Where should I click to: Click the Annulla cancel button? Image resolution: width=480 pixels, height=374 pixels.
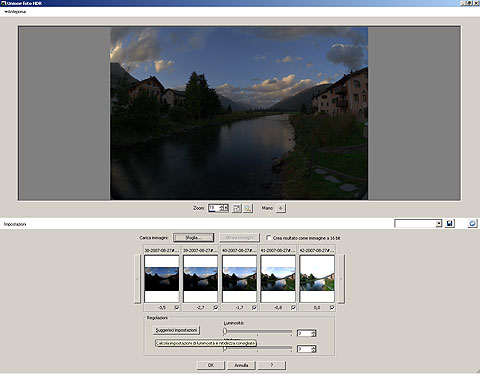(241, 365)
